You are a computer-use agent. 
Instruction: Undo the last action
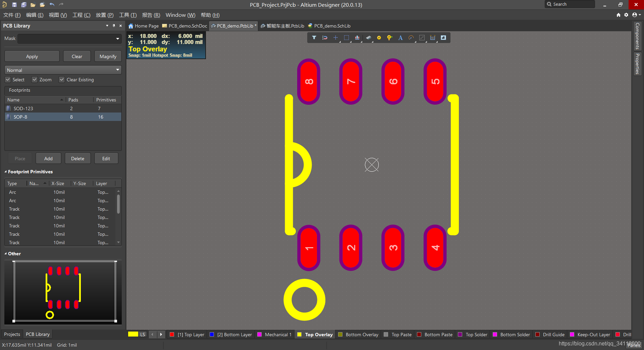(x=52, y=5)
